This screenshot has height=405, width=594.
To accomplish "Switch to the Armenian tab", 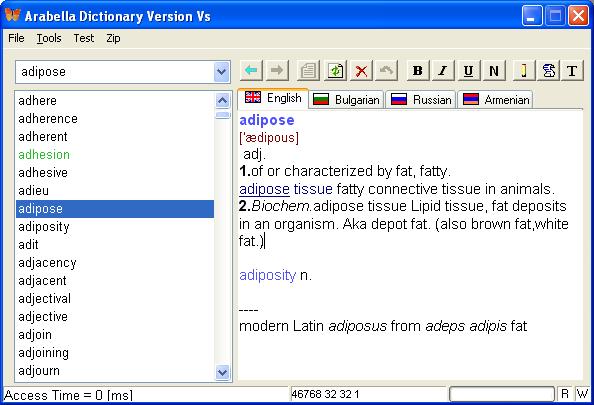I will pos(496,100).
